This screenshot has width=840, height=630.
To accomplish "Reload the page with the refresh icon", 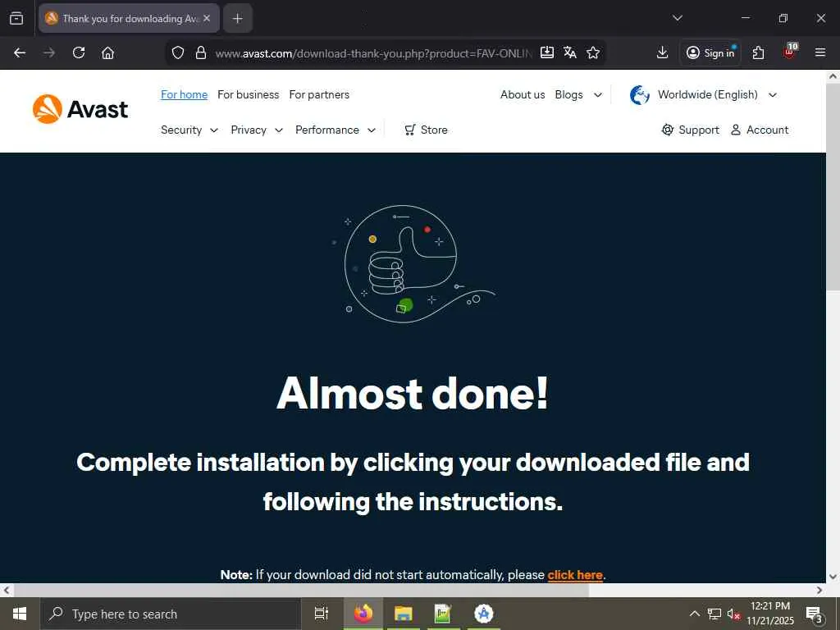I will point(79,52).
